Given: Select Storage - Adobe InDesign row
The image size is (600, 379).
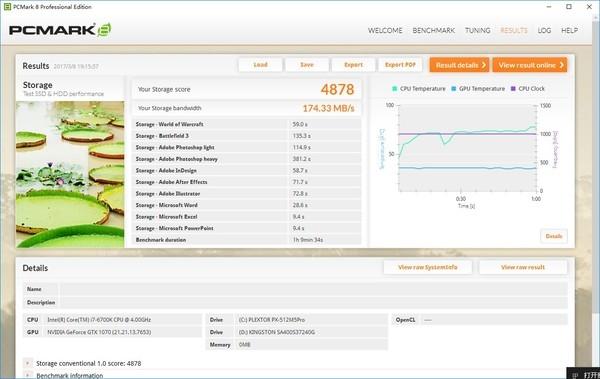Looking at the screenshot, I should 247,170.
